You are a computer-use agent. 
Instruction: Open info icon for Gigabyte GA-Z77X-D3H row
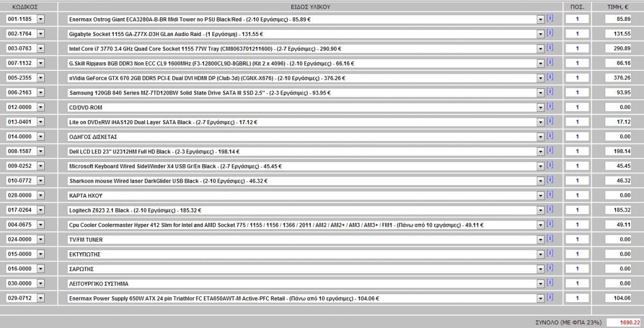pos(550,33)
